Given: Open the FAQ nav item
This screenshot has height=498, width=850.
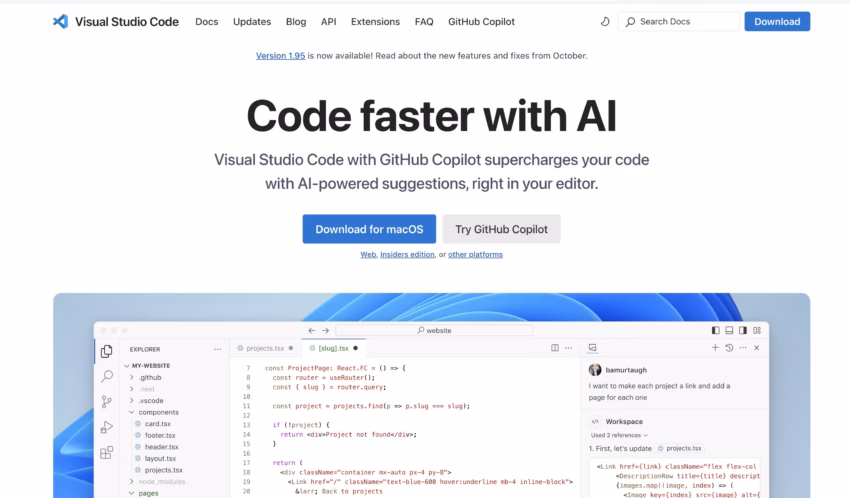Looking at the screenshot, I should (x=424, y=22).
